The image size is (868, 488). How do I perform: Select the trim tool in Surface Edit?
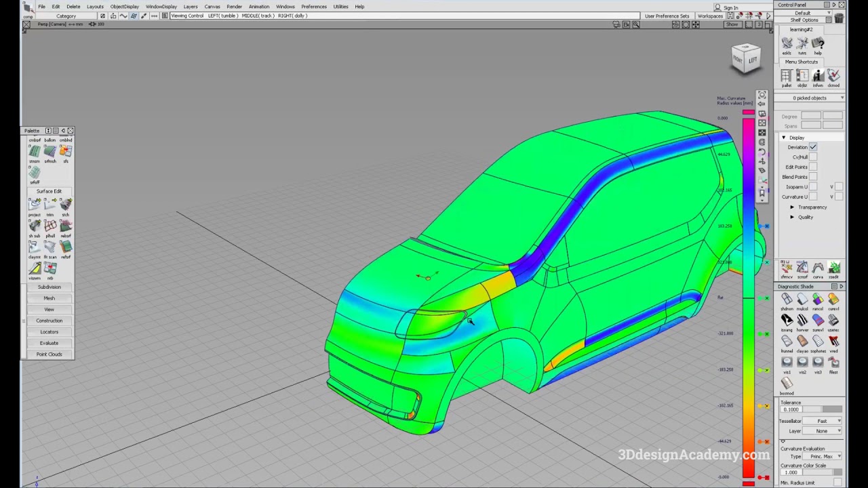[50, 205]
